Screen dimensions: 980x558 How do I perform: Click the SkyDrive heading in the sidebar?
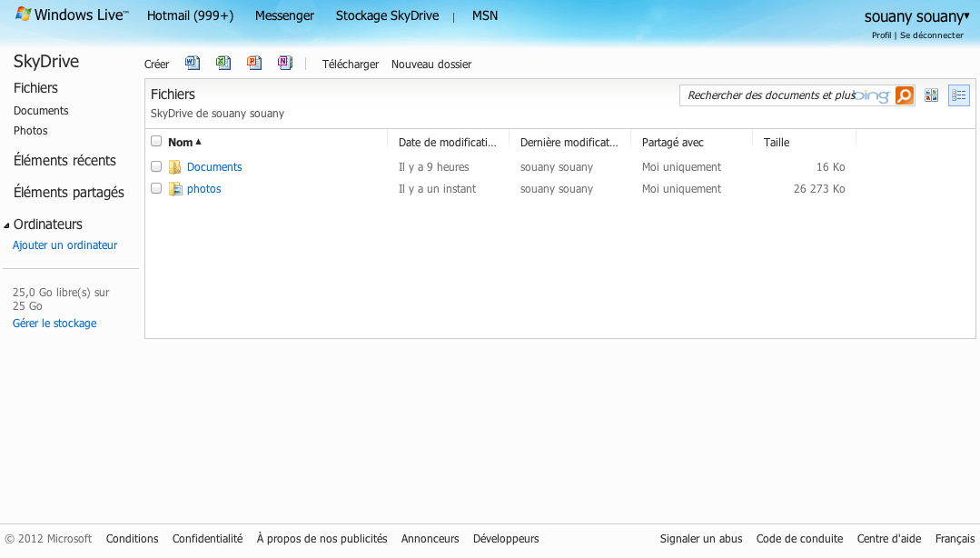tap(46, 61)
